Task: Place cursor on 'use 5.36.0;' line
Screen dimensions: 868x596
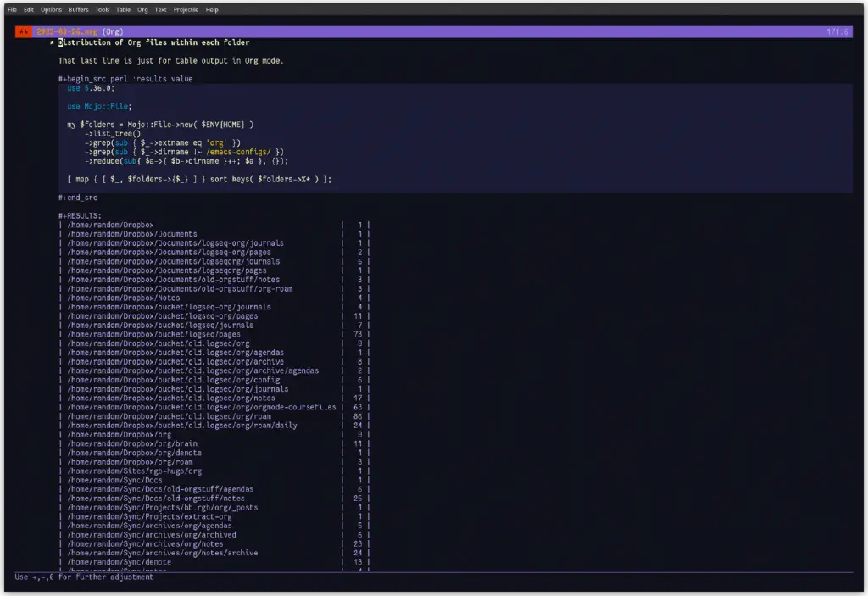Action: pyautogui.click(x=91, y=88)
